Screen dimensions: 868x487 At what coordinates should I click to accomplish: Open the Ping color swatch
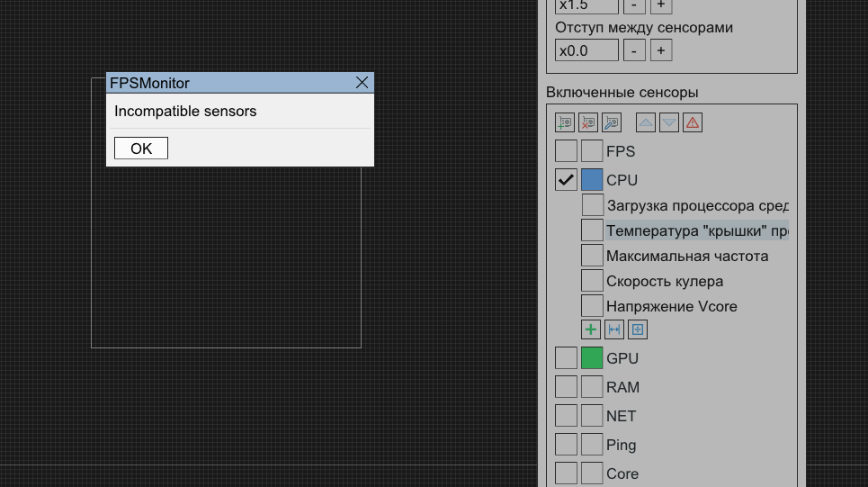(592, 445)
